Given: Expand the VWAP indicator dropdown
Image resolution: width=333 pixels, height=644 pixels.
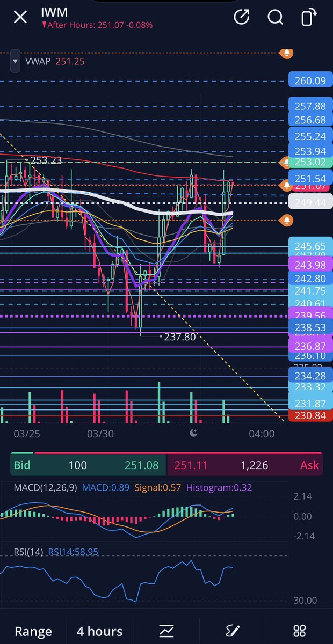Looking at the screenshot, I should click(15, 61).
